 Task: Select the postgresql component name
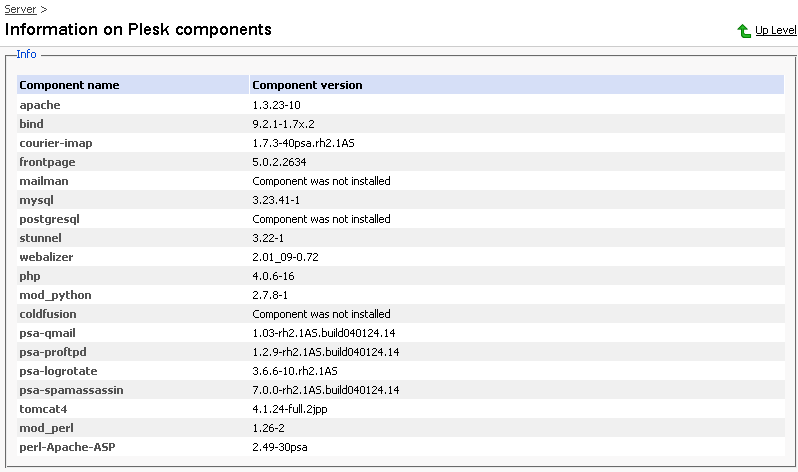49,219
